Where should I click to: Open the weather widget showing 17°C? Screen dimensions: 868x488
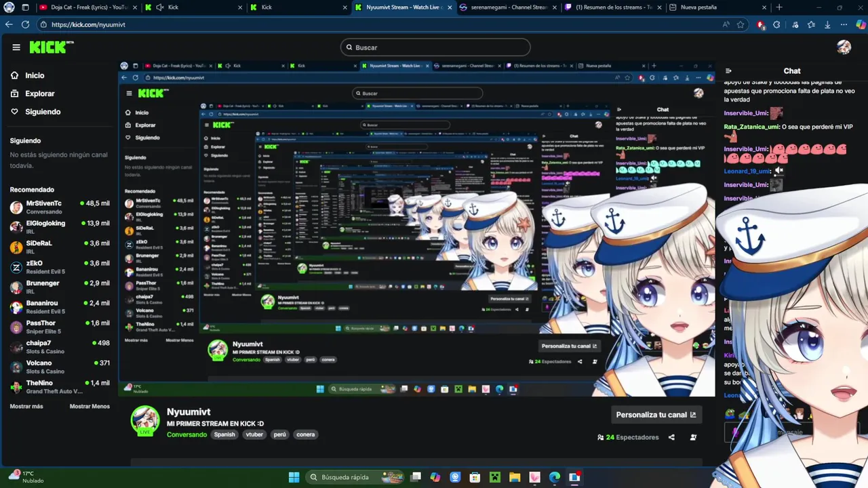[x=26, y=476]
